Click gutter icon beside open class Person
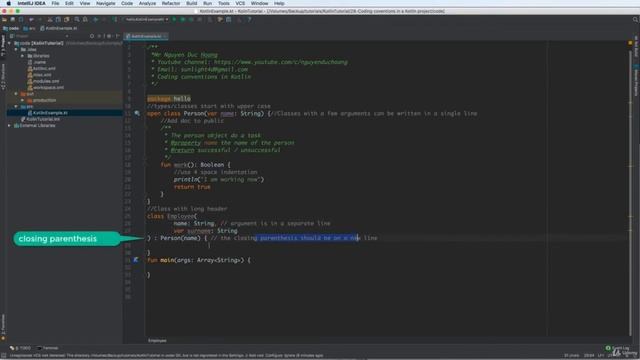The height and width of the screenshot is (360, 640). (137, 113)
